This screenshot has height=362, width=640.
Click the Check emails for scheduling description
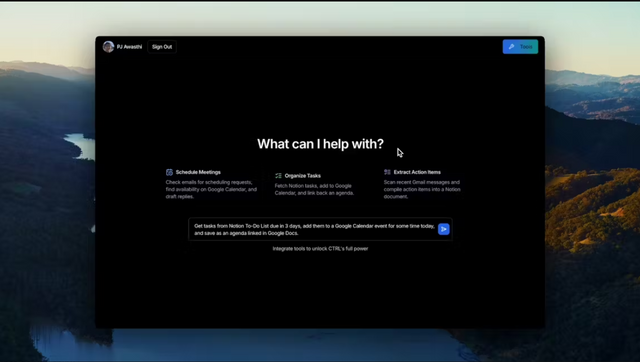pos(211,189)
